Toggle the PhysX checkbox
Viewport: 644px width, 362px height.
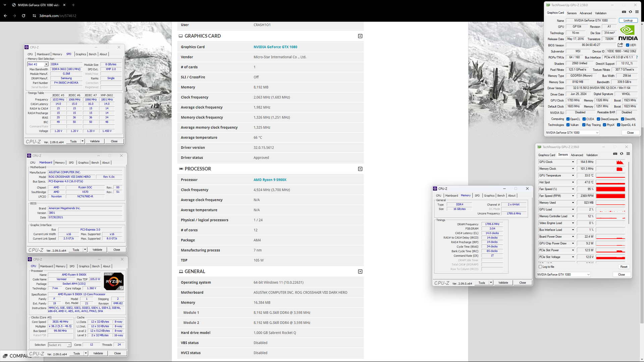pyautogui.click(x=604, y=125)
